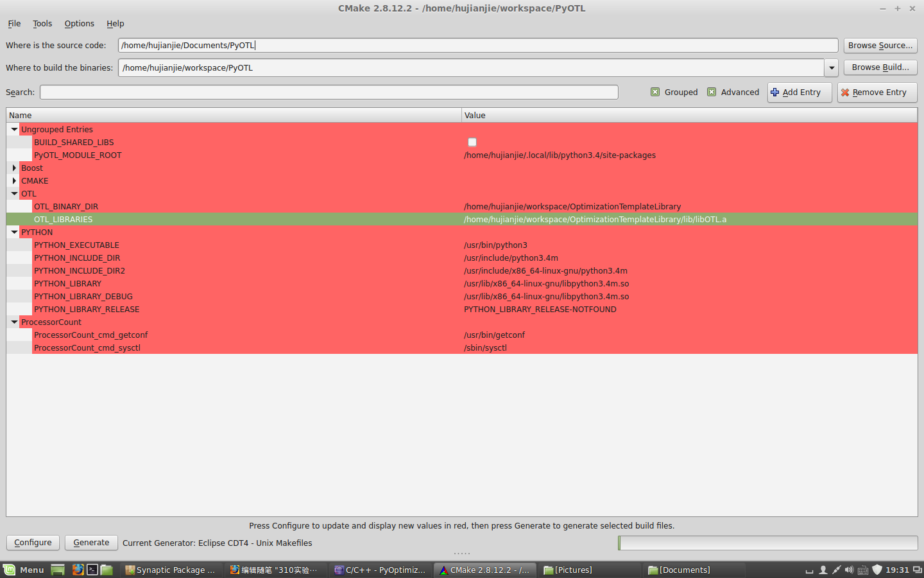Click the Configure button
The width and height of the screenshot is (924, 578).
point(33,543)
